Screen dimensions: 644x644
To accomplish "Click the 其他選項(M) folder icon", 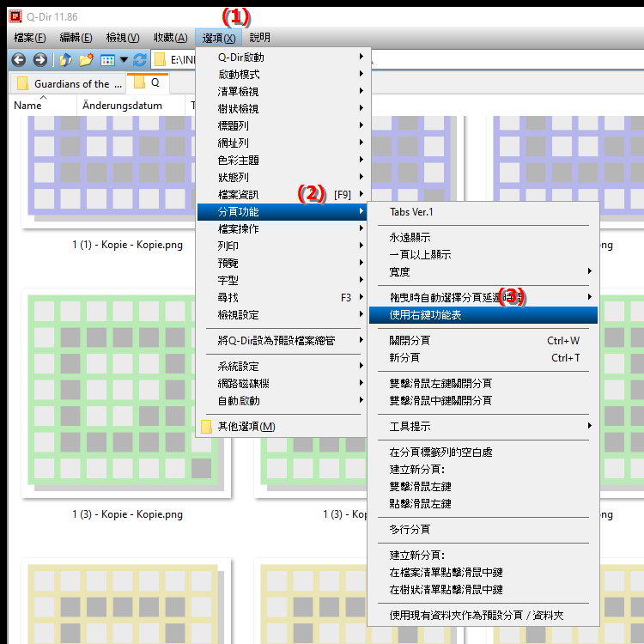I will (206, 427).
